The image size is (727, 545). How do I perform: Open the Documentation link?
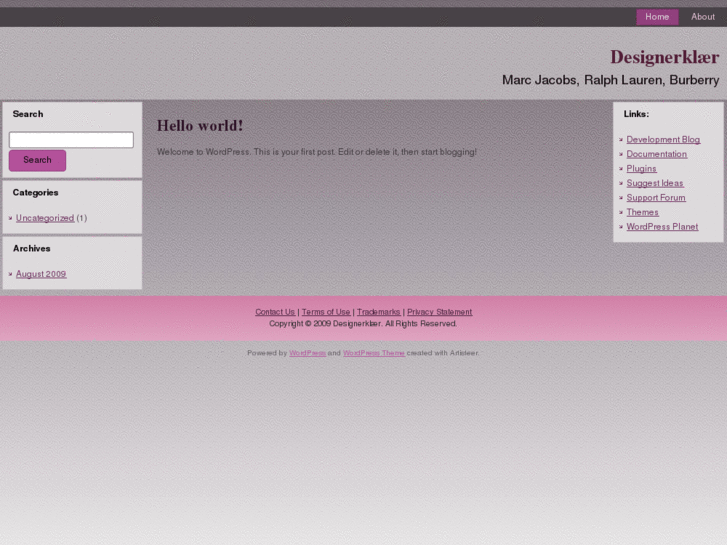click(x=657, y=154)
